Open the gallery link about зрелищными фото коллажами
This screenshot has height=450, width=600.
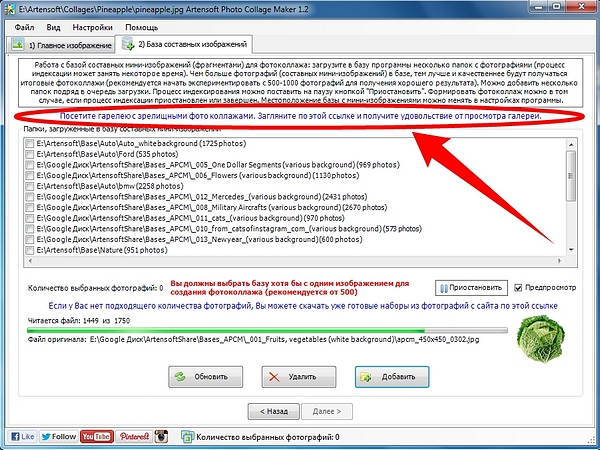click(x=300, y=116)
